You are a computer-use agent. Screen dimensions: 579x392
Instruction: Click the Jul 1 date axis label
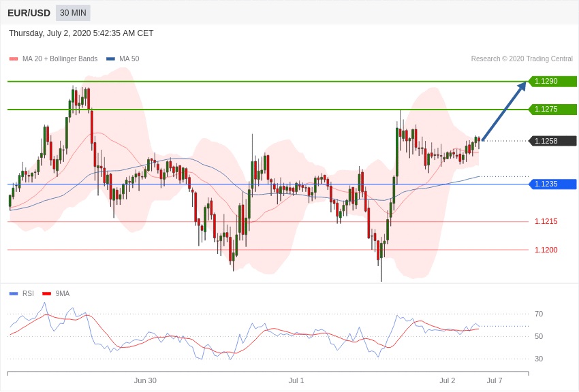[x=296, y=380]
